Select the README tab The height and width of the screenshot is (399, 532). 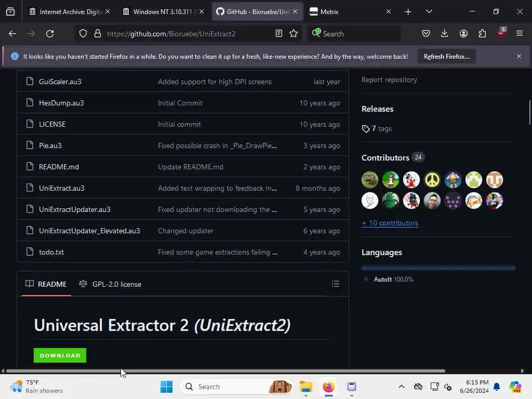46,284
